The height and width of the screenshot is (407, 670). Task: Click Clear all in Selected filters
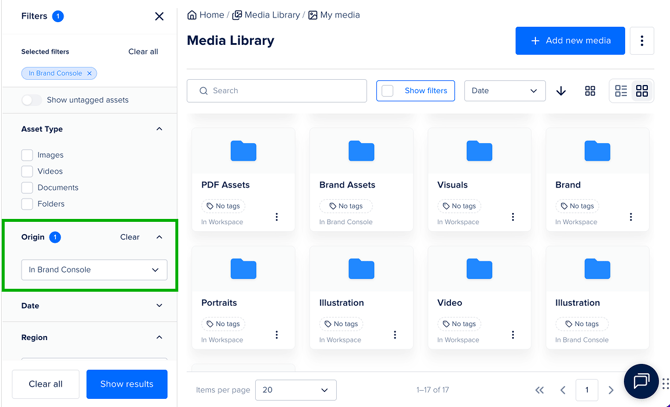tap(143, 52)
